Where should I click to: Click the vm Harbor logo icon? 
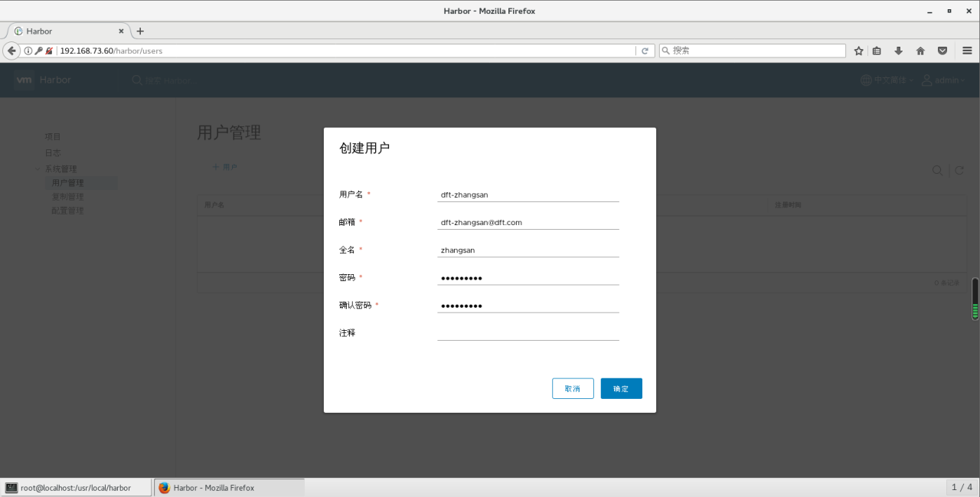coord(23,80)
